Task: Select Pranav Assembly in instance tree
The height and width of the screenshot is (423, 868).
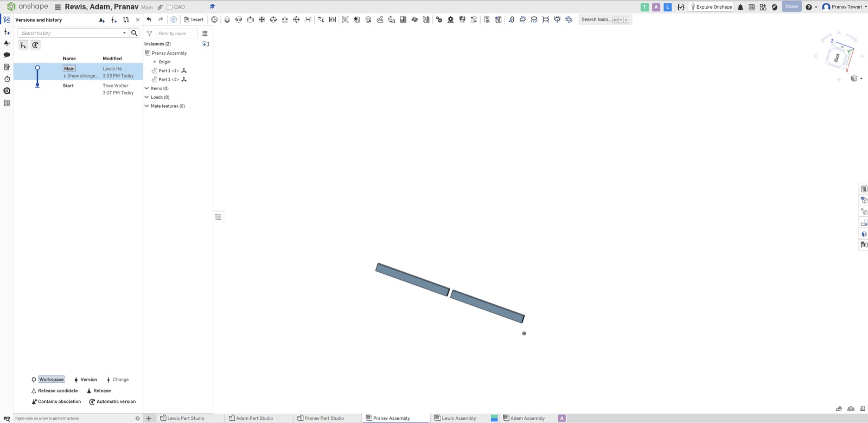Action: [x=169, y=53]
